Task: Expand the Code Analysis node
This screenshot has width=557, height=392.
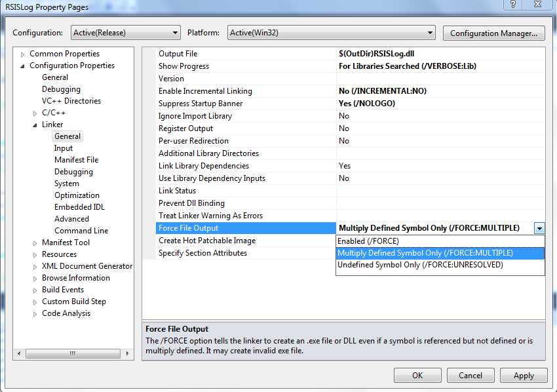Action: [x=35, y=314]
